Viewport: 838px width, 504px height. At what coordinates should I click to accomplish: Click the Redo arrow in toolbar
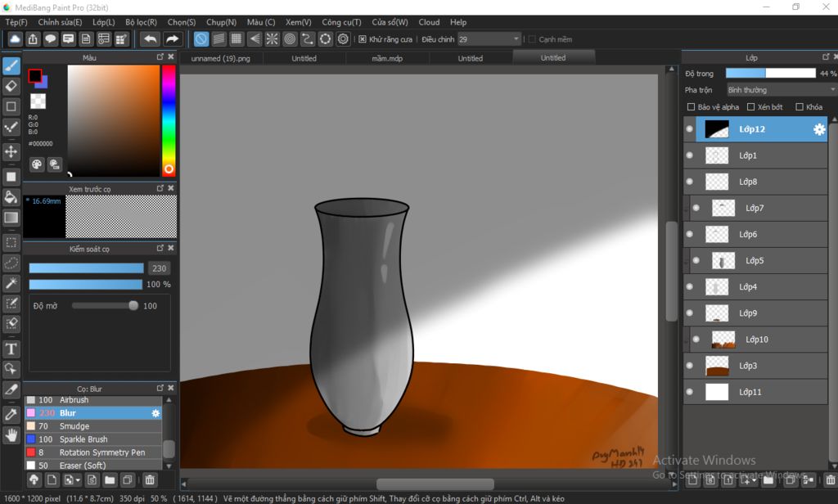coord(172,39)
